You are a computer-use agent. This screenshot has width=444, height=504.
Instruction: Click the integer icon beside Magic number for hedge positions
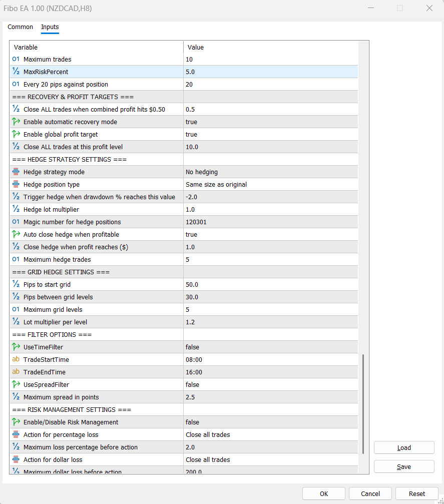(16, 222)
